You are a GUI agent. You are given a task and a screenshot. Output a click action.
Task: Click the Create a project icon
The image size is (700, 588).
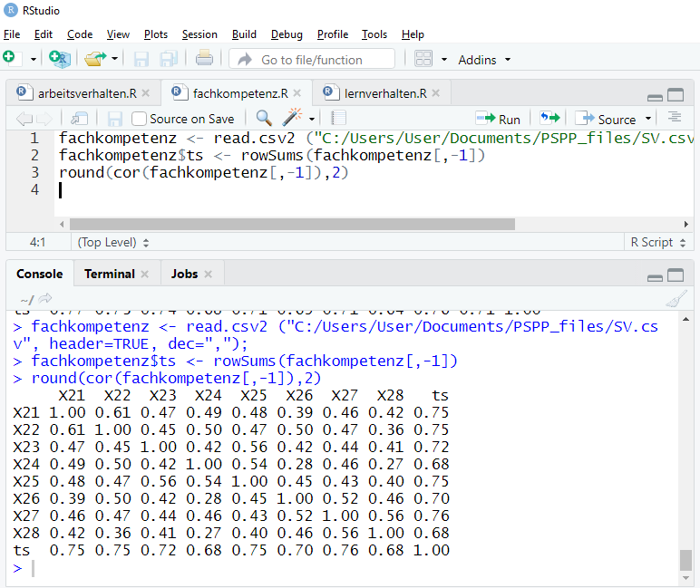(x=60, y=59)
